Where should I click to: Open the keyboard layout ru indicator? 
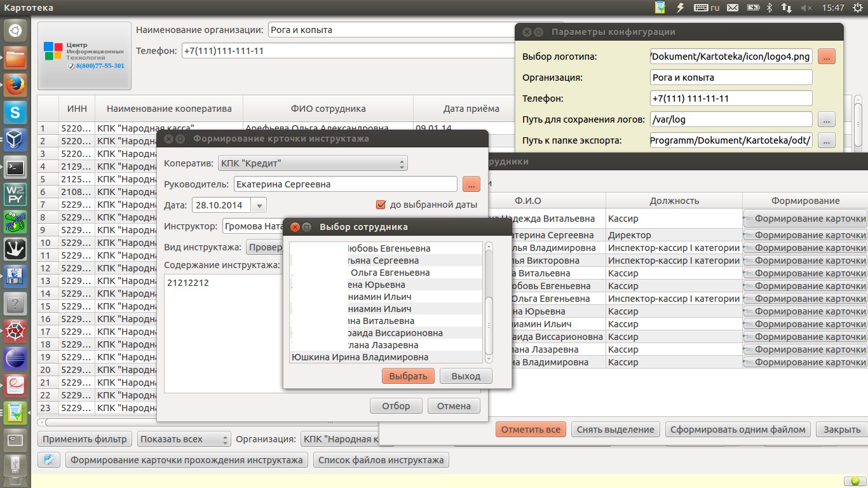click(707, 8)
